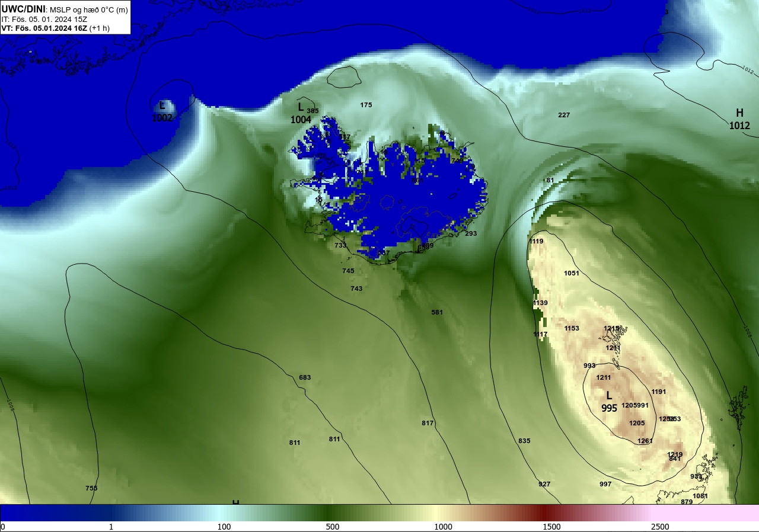The height and width of the screenshot is (532, 759).
Task: Click the 'VT: Fös. 05.01.2024 16Z (+1 h)' line
Action: tap(56, 28)
